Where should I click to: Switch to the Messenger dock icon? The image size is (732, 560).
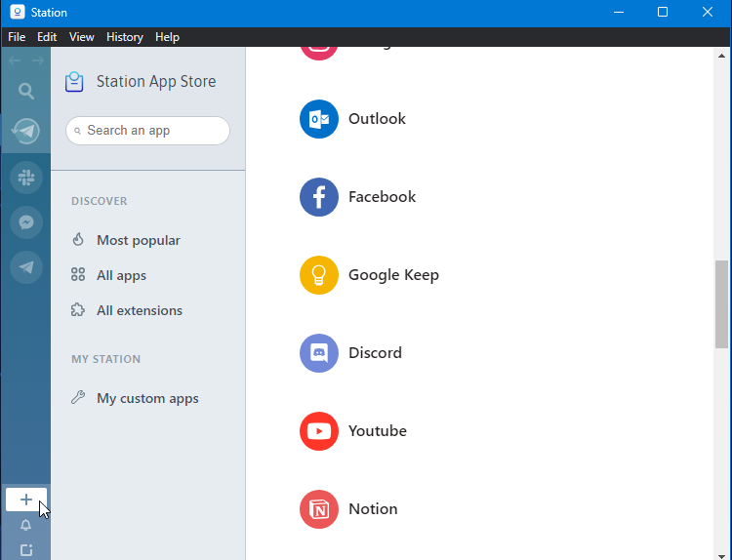26,222
